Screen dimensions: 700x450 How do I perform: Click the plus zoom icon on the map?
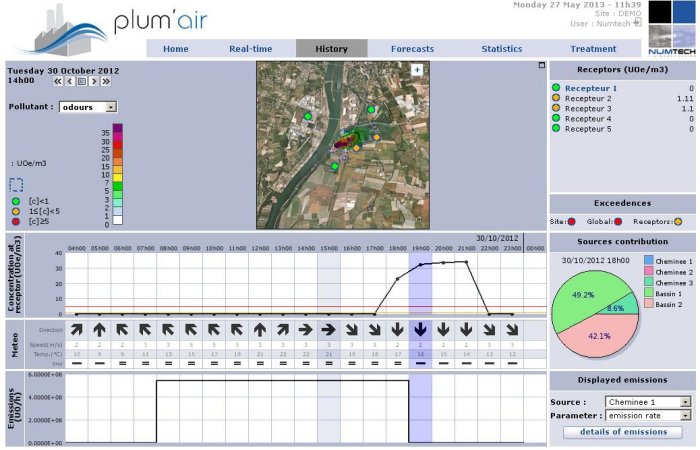[417, 69]
